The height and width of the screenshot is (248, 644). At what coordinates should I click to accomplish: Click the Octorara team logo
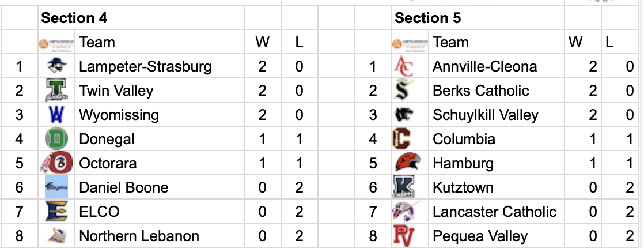56,164
